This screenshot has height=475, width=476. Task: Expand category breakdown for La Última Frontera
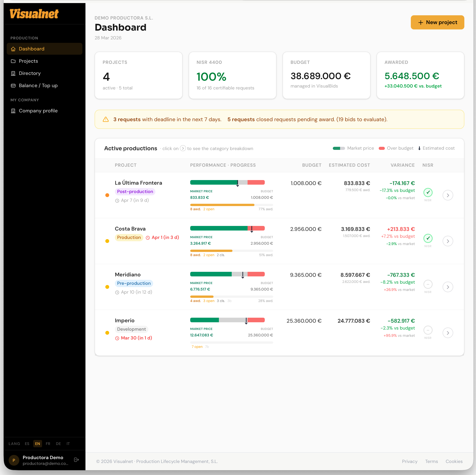coord(448,195)
